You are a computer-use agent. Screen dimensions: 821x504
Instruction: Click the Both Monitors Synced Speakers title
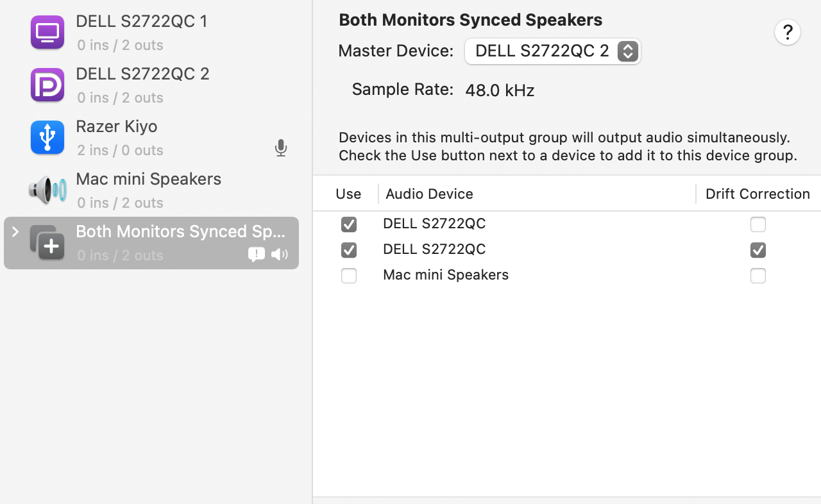pos(470,20)
